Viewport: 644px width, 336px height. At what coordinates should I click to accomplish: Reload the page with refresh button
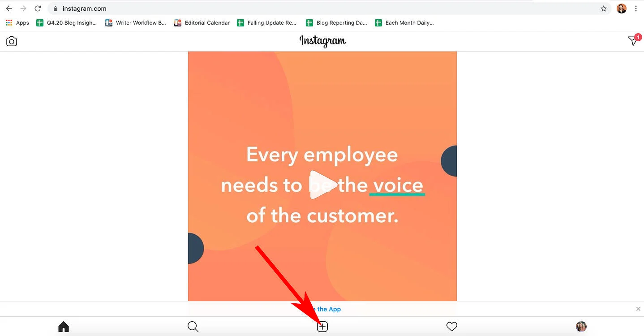click(x=38, y=9)
